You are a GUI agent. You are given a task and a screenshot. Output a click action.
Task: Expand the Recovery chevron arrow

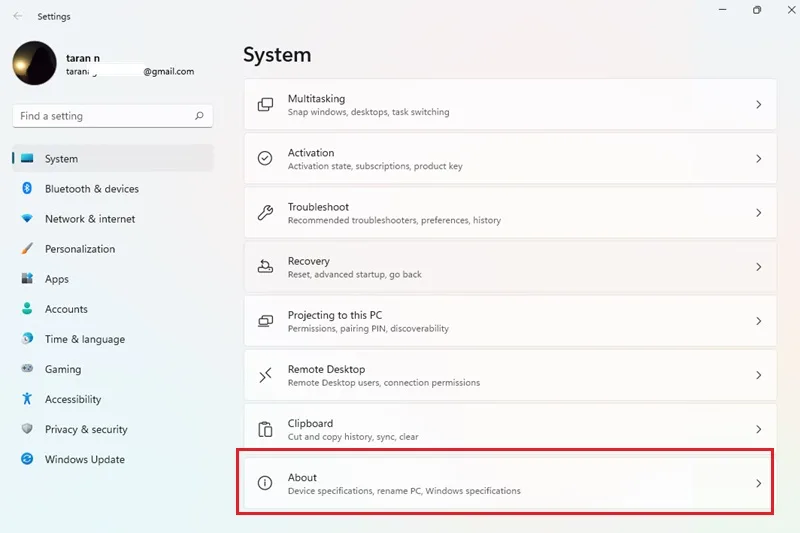coord(759,267)
